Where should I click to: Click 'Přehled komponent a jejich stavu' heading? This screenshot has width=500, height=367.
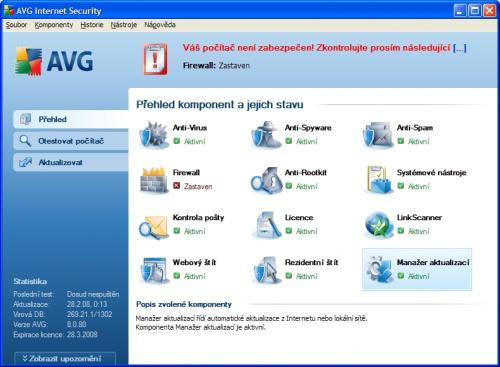pos(220,105)
